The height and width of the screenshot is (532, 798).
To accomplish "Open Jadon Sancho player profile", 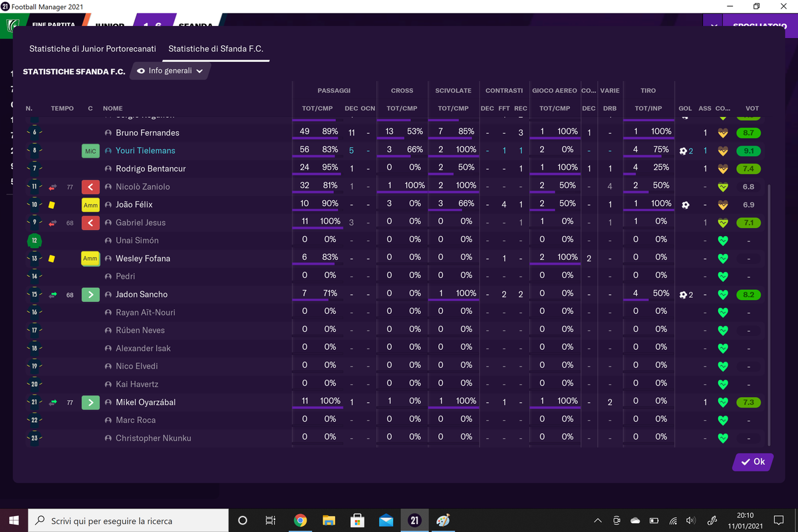I will [x=142, y=295].
